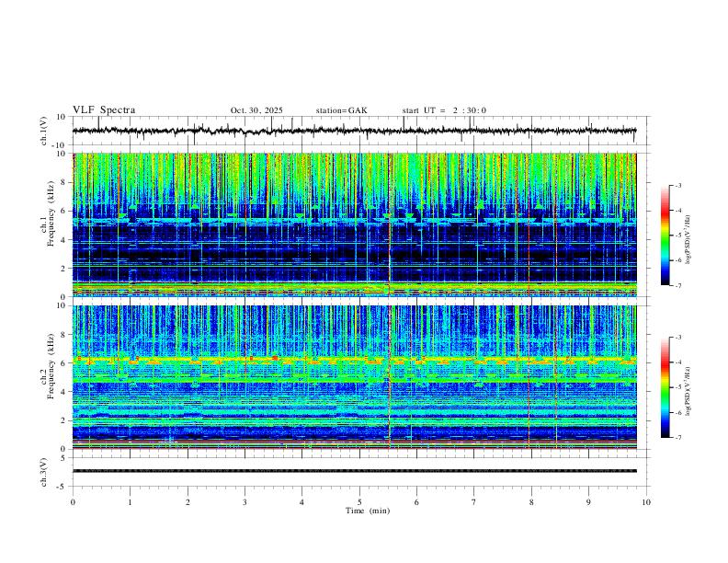The width and height of the screenshot is (728, 563).
Task: Click the ch.2 spectrogram panel
Action: click(354, 377)
